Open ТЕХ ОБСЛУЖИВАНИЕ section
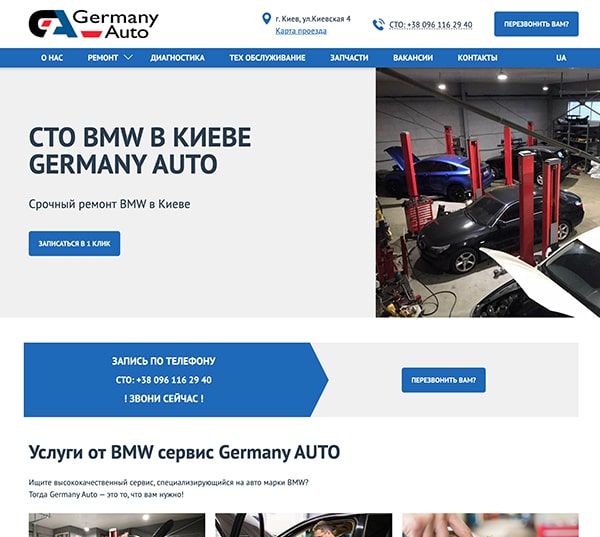Screen dimensions: 600x537 click(x=267, y=58)
